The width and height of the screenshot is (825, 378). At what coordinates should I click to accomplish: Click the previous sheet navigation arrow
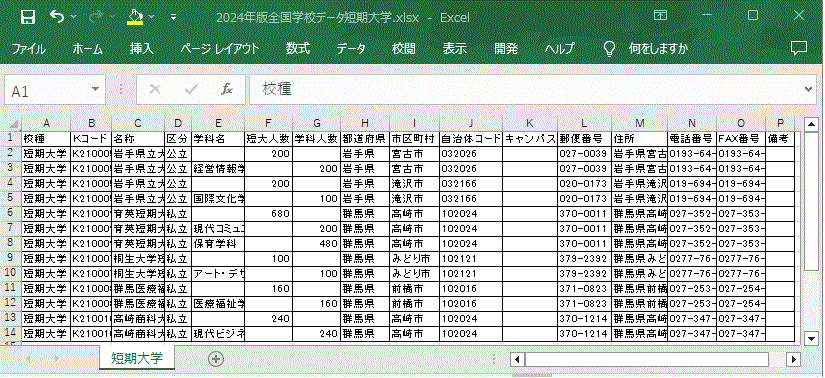(x=27, y=359)
